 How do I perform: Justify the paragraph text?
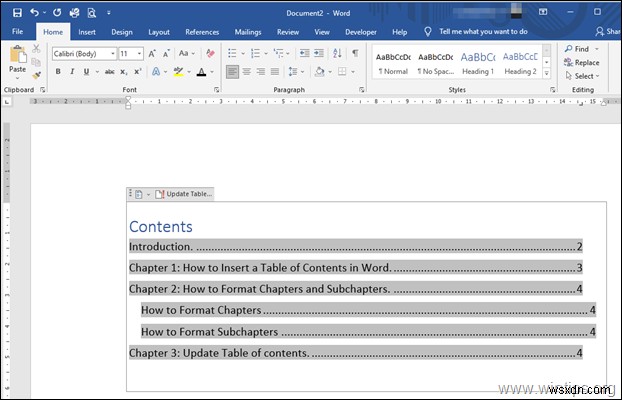[275, 72]
